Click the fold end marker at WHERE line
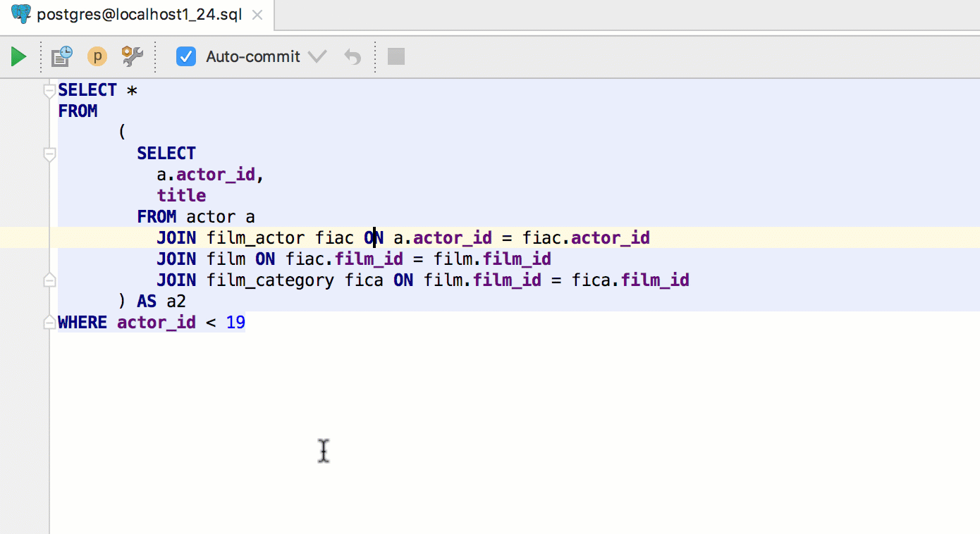Viewport: 980px width, 534px height. tap(49, 323)
